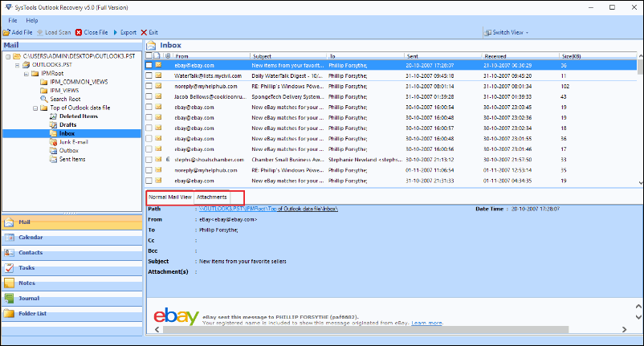Click preview pane scroll up arrow

(x=638, y=307)
